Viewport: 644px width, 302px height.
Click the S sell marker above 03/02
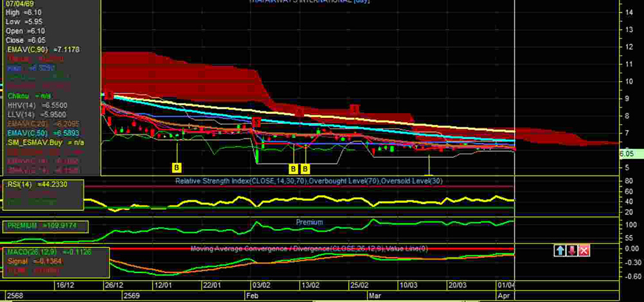pos(256,121)
